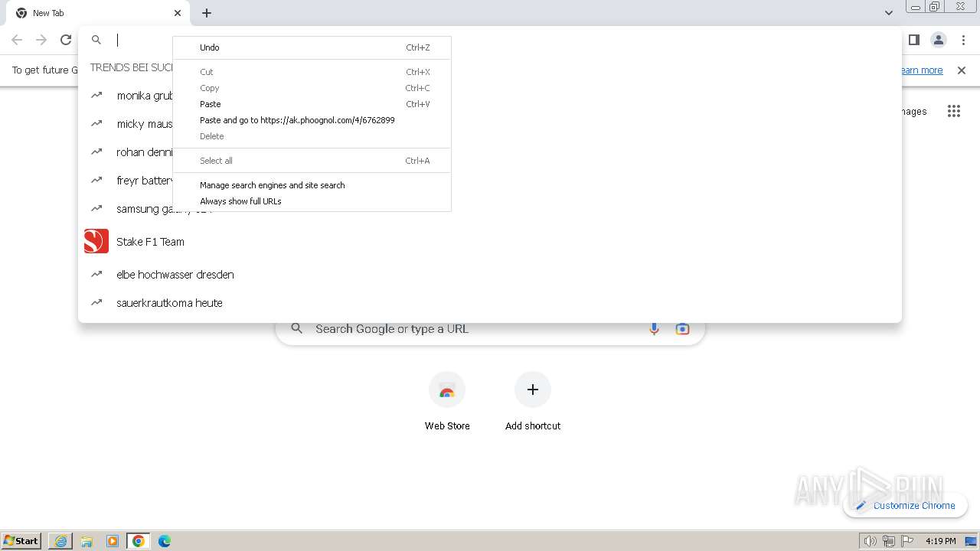Start voice search with the microphone
This screenshot has width=980, height=551.
coord(654,329)
